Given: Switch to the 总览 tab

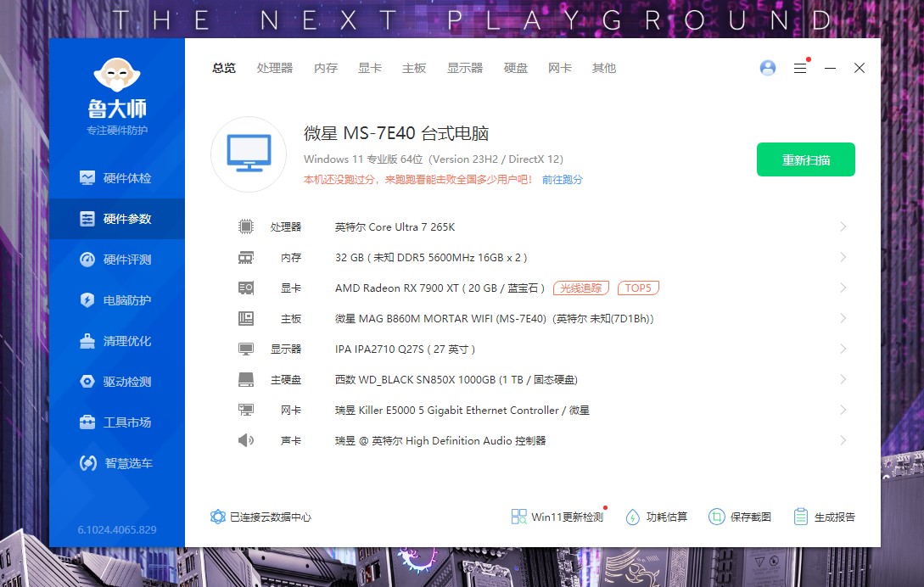Looking at the screenshot, I should tap(224, 68).
